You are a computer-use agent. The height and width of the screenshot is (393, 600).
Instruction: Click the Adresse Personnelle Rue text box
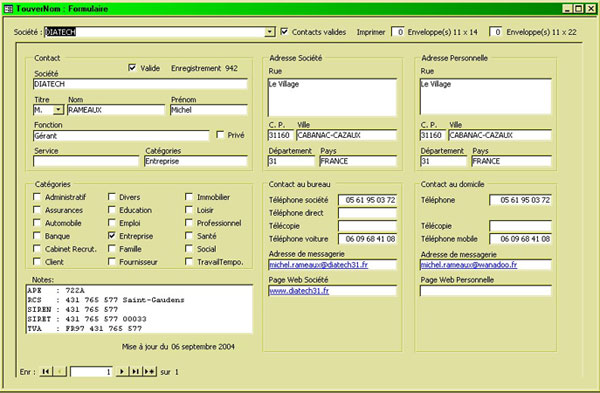point(486,96)
